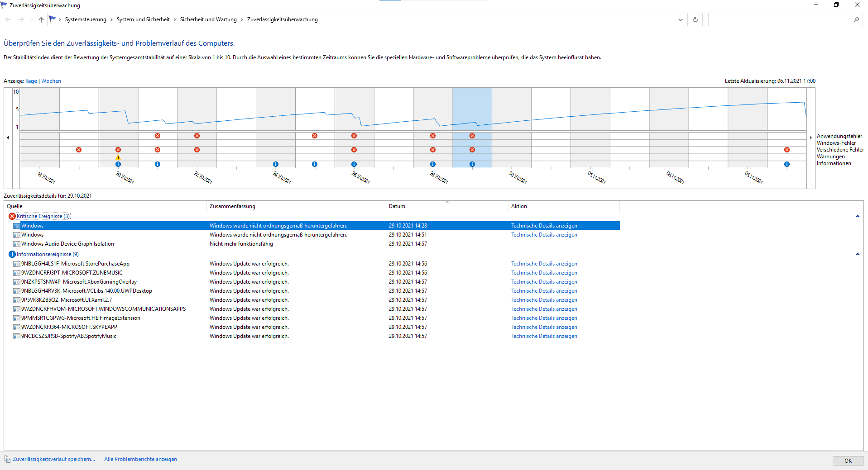Click Verschiedene Fehler icon on 26.10.2021
The width and height of the screenshot is (868, 470).
(354, 150)
